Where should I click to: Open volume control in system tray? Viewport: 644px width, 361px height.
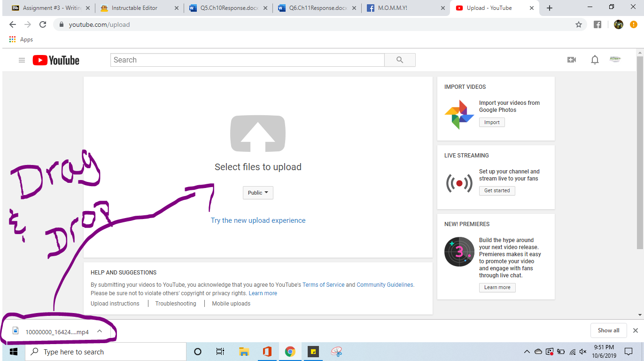click(x=583, y=352)
